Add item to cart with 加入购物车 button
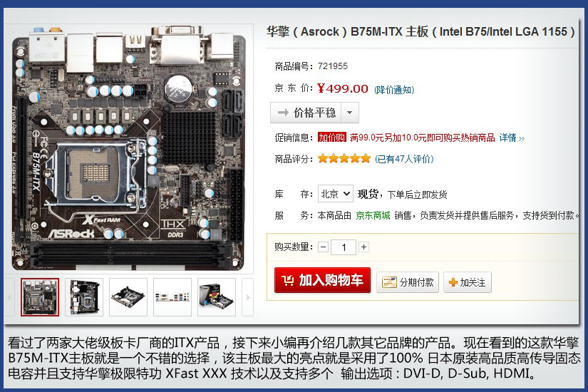The image size is (588, 392). pos(322,280)
